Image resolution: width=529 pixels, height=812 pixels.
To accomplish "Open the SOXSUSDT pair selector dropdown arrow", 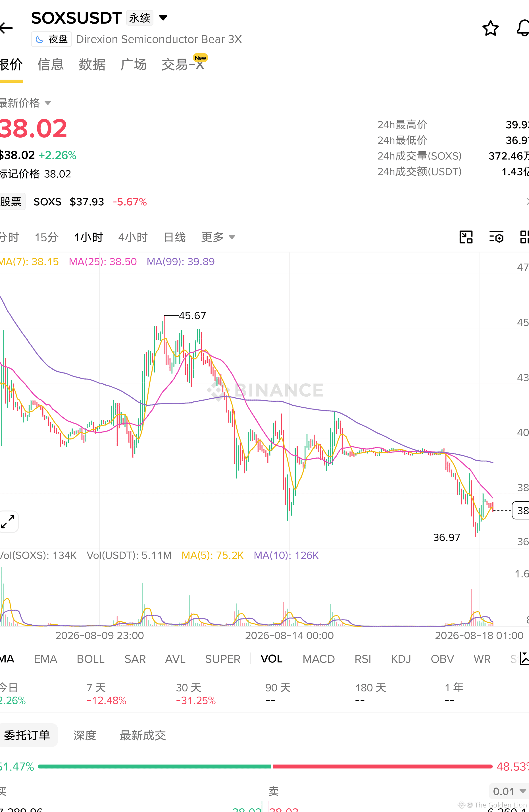I will coord(163,18).
